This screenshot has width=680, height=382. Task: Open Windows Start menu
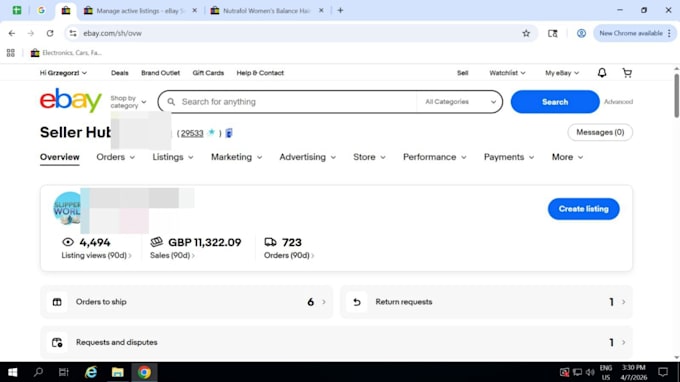pyautogui.click(x=13, y=372)
